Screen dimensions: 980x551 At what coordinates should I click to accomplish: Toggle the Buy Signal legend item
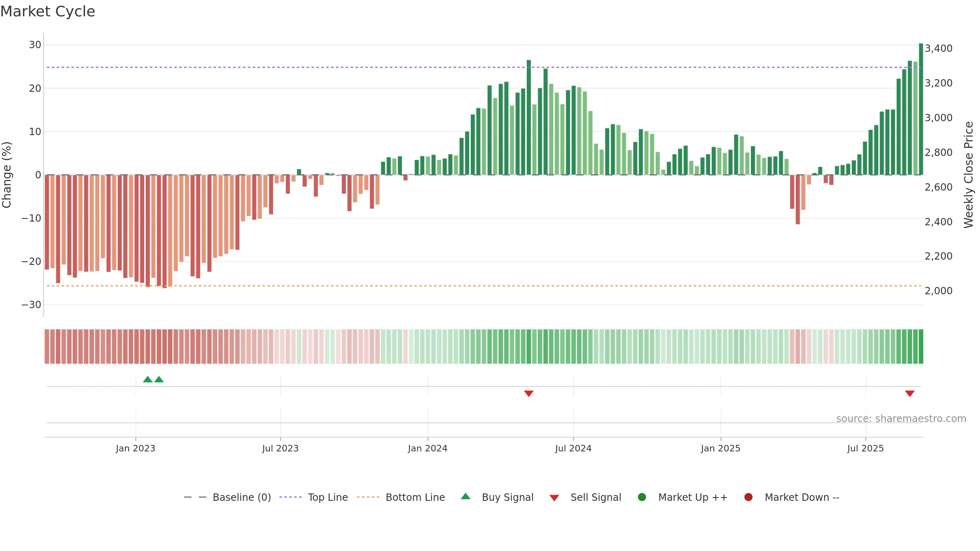click(x=497, y=497)
